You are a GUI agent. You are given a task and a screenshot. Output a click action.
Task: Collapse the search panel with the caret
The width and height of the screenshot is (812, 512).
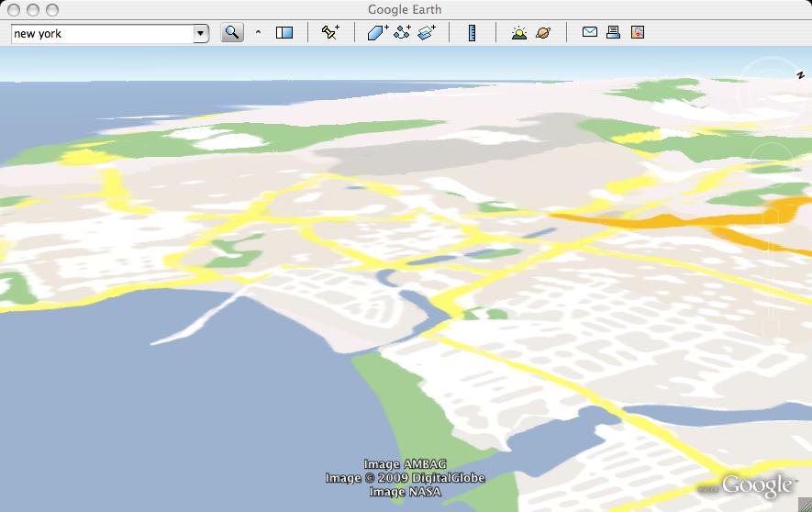258,33
